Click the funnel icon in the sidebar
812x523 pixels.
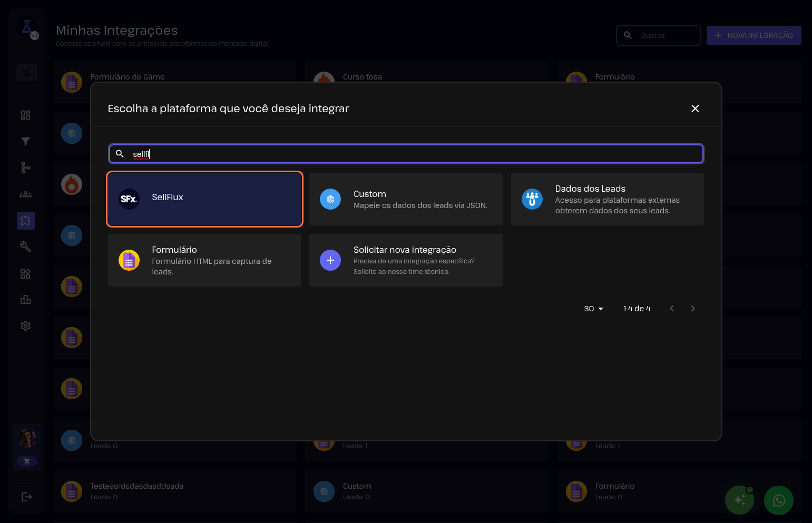pyautogui.click(x=25, y=141)
